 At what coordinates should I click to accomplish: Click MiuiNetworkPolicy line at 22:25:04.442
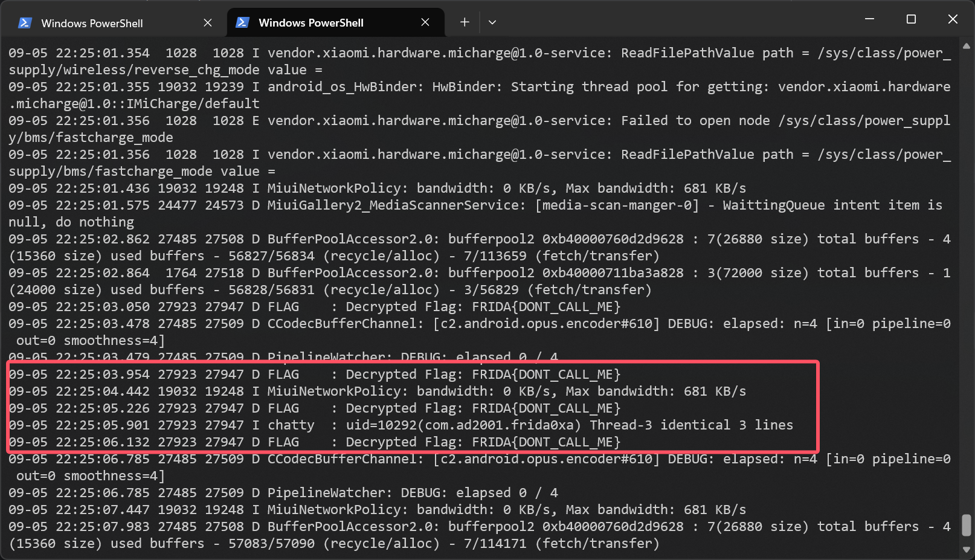pyautogui.click(x=377, y=391)
